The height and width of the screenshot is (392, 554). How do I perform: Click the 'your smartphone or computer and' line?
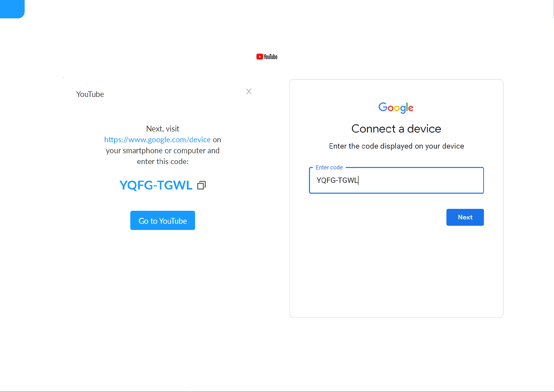point(163,151)
